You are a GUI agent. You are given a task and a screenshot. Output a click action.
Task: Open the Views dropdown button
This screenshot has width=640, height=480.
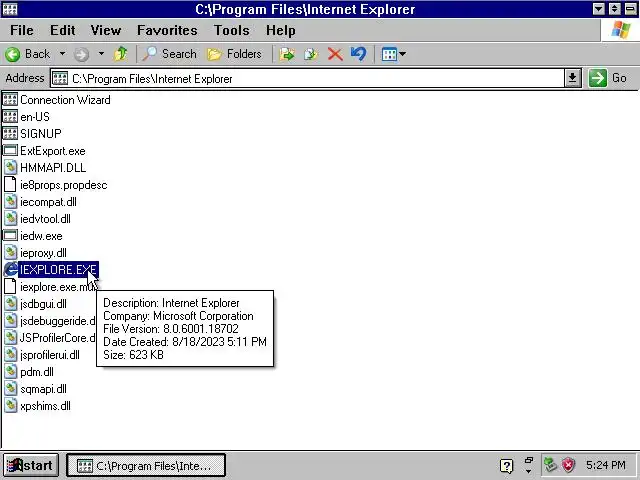393,54
